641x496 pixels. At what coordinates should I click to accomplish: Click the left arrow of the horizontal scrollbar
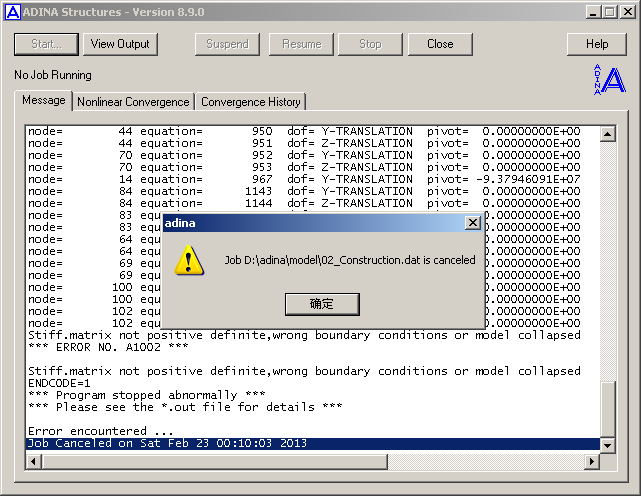tap(35, 460)
